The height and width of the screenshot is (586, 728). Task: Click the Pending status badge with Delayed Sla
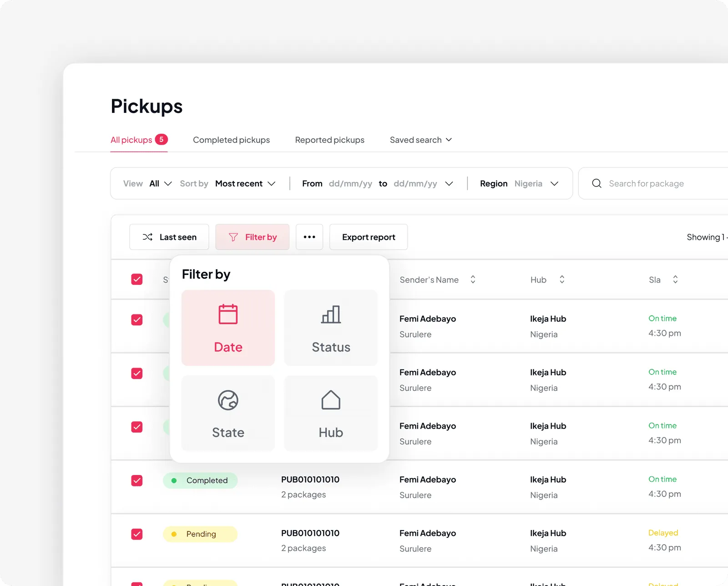(x=200, y=534)
